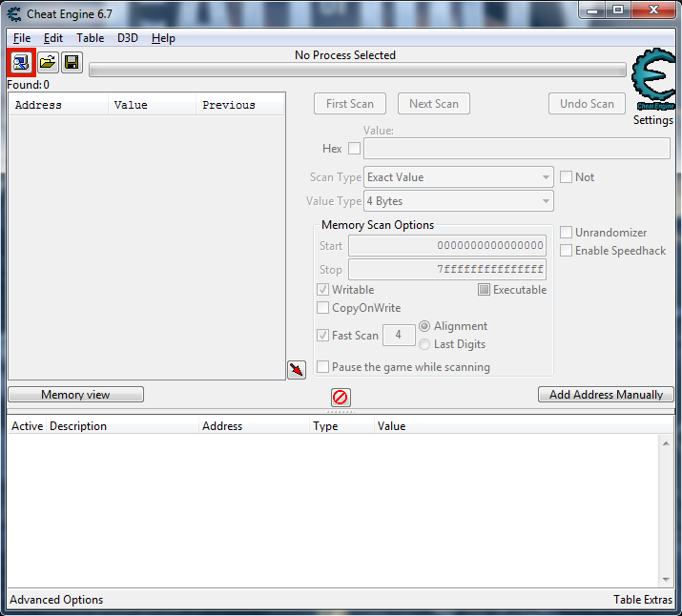Click the scan progress bar
This screenshot has width=682, height=616.
358,70
